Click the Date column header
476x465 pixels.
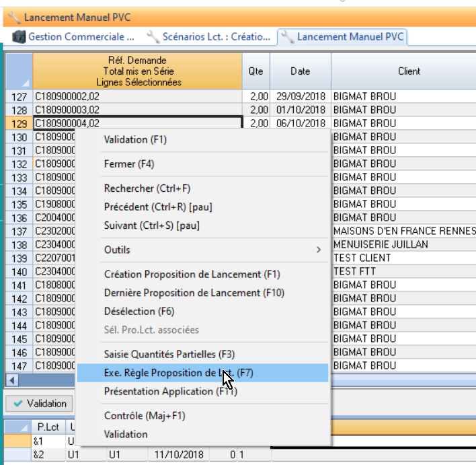[x=300, y=71]
